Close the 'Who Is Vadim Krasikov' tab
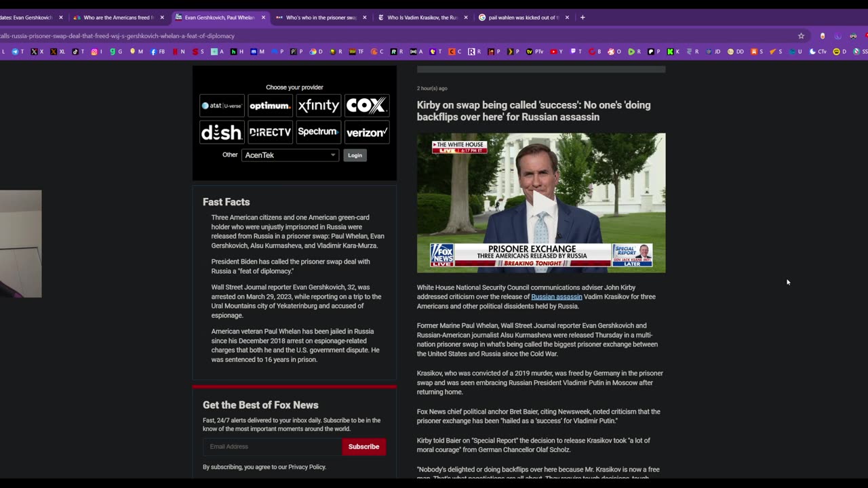 [466, 18]
